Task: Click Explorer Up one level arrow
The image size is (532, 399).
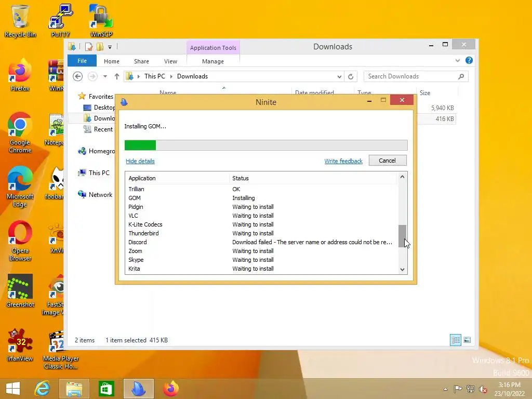Action: click(117, 76)
